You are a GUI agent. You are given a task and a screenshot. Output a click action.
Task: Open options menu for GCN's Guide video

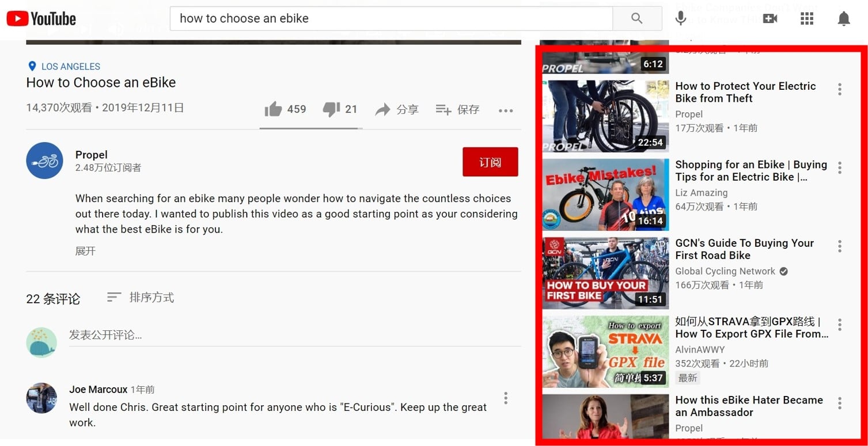(x=839, y=246)
